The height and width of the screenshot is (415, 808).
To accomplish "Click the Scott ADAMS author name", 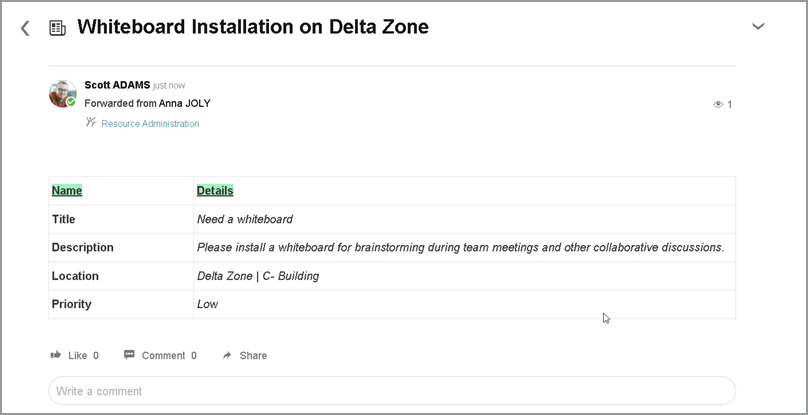I will coord(117,85).
